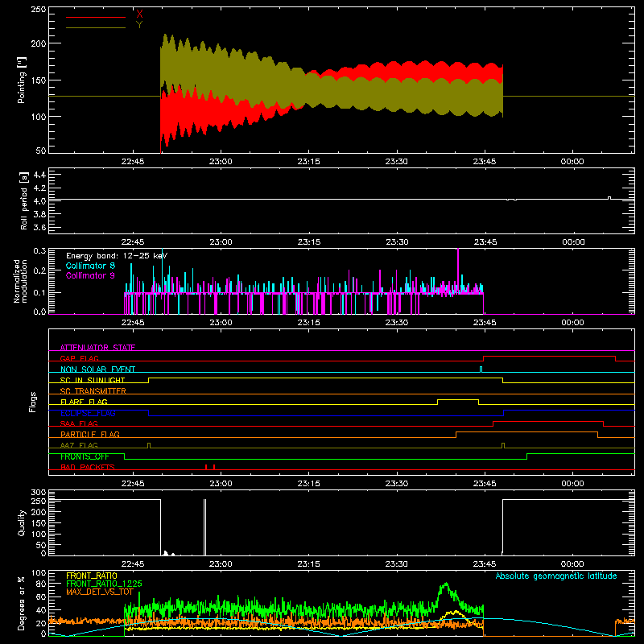Select the blue ECLIPSE_FLAG label
The width and height of the screenshot is (644, 644).
(88, 413)
